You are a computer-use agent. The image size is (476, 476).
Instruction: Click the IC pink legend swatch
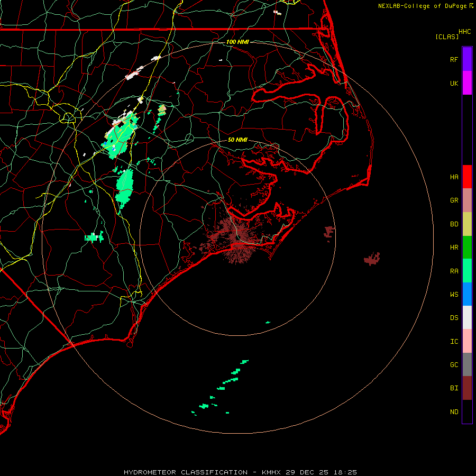pyautogui.click(x=467, y=341)
